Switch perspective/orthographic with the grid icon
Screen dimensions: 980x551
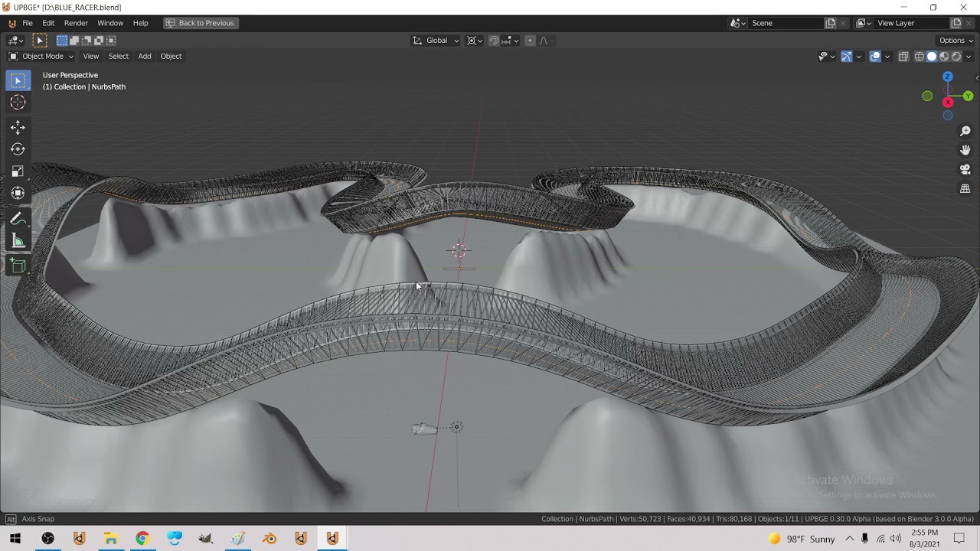(x=965, y=188)
